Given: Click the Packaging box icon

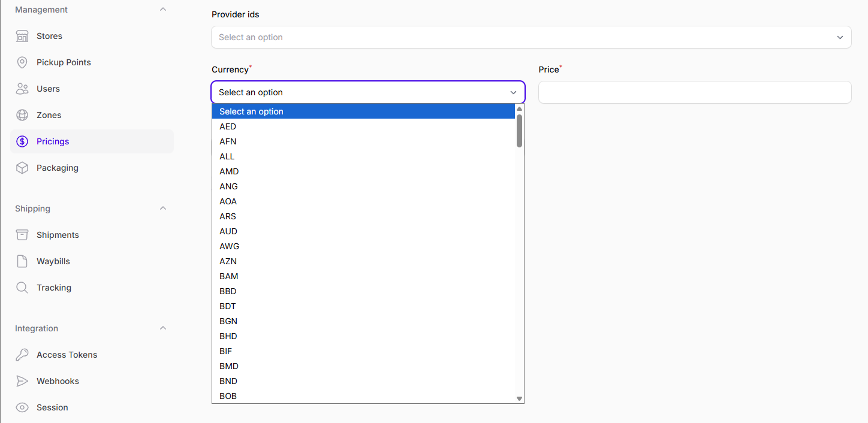Looking at the screenshot, I should point(22,168).
